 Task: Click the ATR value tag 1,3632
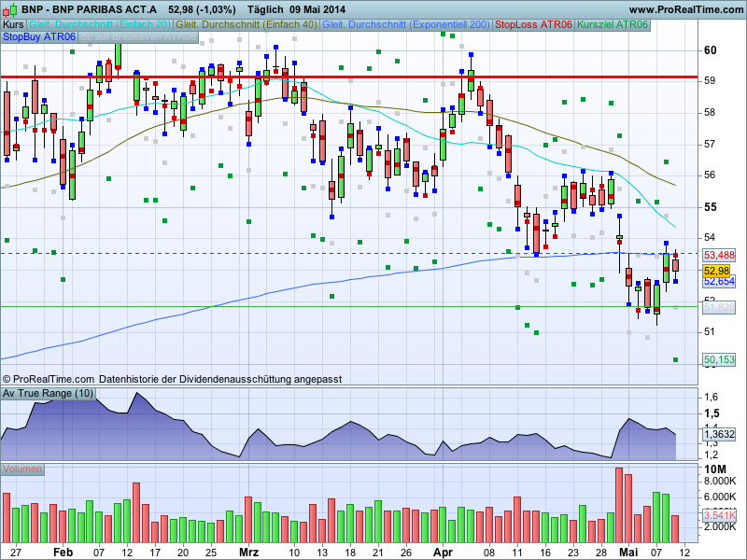[x=719, y=434]
